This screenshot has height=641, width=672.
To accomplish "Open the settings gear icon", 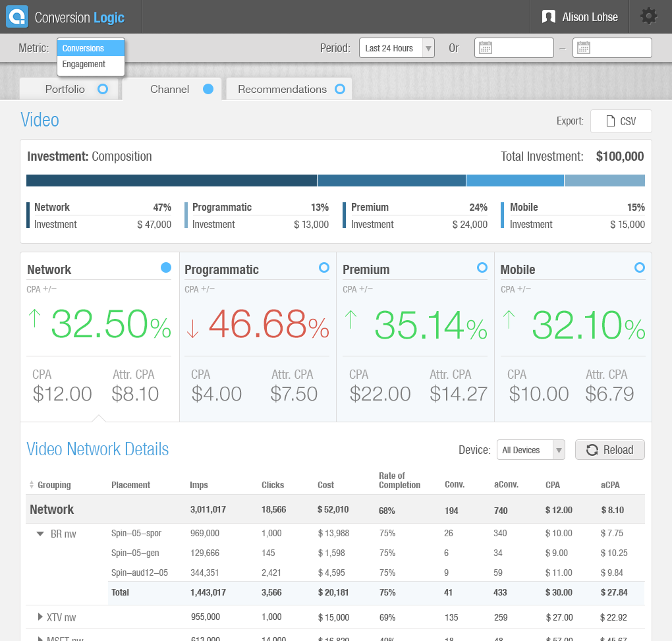I will [649, 16].
